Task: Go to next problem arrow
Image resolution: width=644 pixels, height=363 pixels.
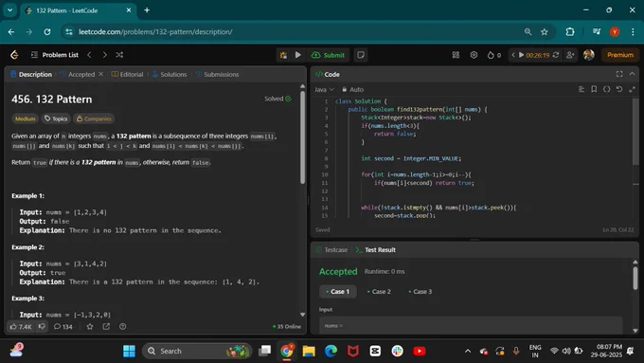Action: coord(105,55)
